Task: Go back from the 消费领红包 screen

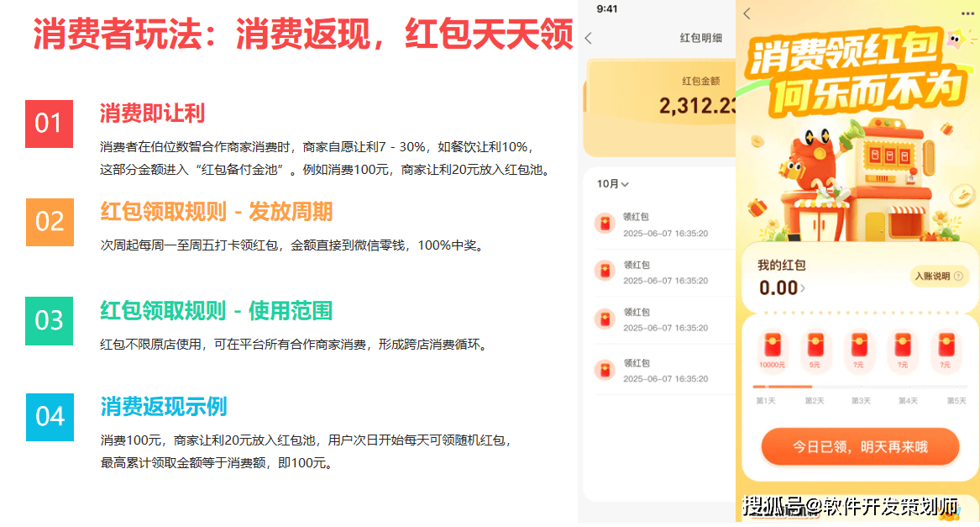Action: [x=747, y=13]
